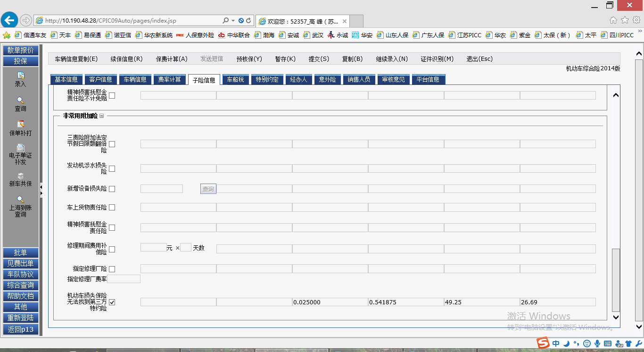The image size is (644, 352).
Task: Refresh the page with the reload icon
Action: 248,21
